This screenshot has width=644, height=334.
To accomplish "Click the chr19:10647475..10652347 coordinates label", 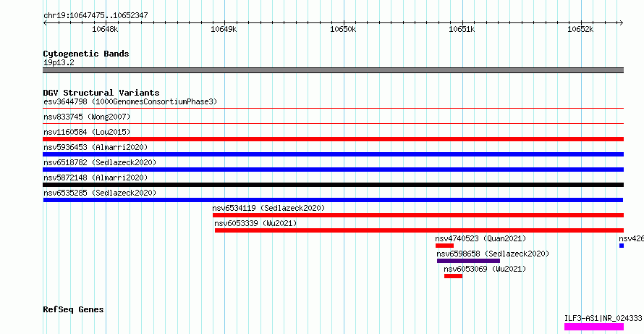I will tap(96, 16).
